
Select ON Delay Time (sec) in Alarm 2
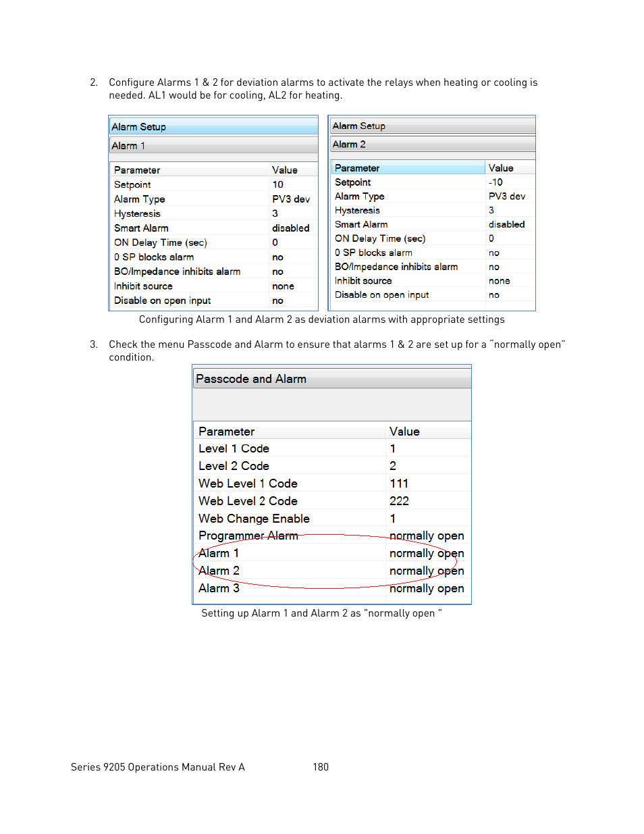(380, 238)
